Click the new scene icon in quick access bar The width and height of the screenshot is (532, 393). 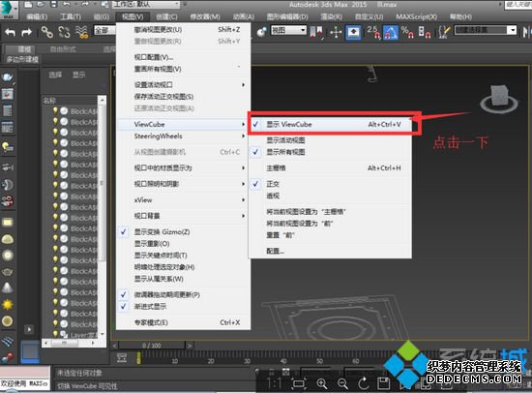point(28,4)
